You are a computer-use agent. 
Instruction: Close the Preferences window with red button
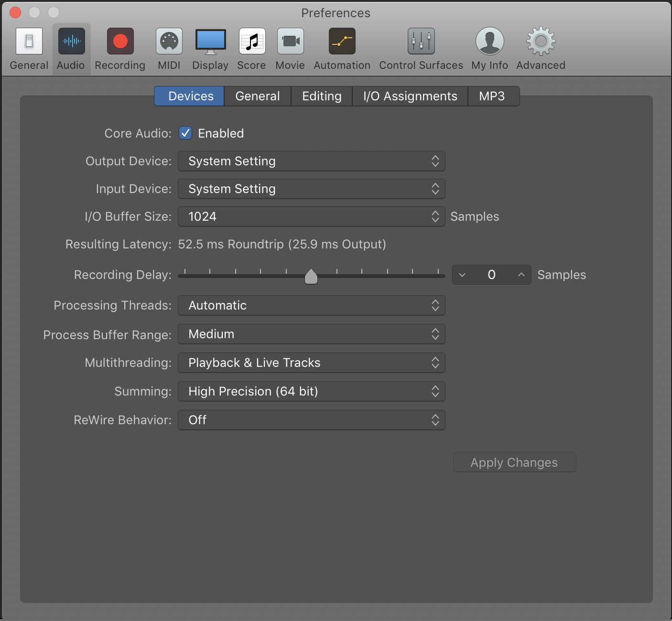point(15,12)
